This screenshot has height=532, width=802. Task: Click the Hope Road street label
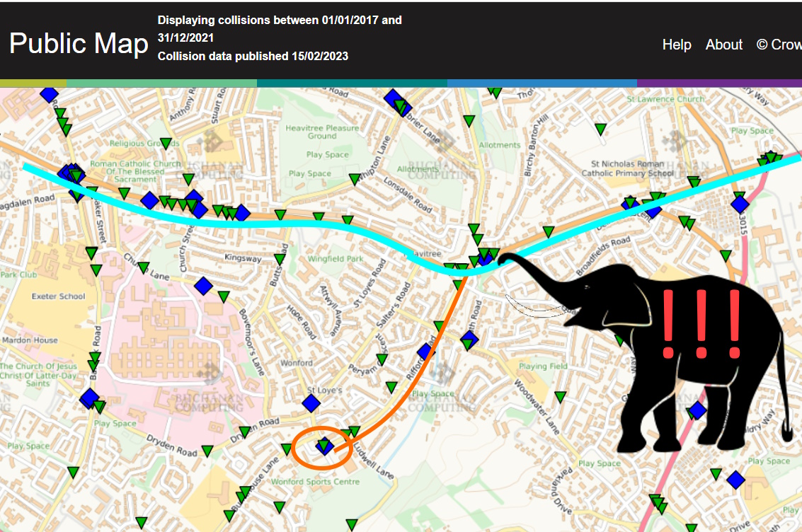[302, 322]
